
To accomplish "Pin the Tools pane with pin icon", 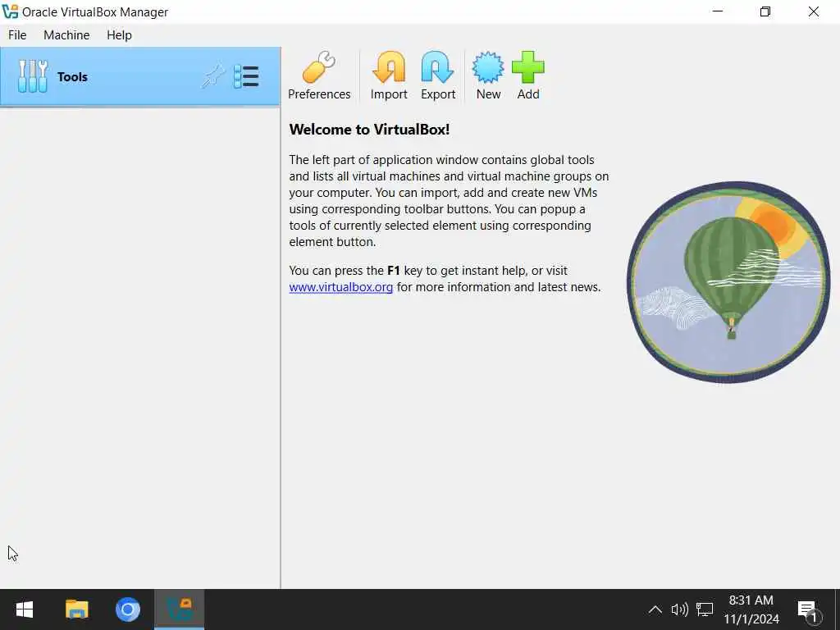I will [x=212, y=76].
